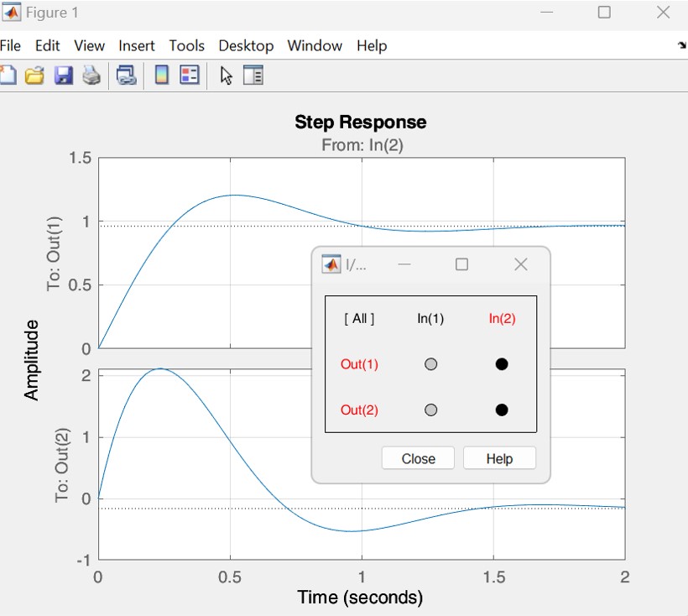
Task: Toggle the In(2) to Out(2) channel dot
Action: [502, 410]
